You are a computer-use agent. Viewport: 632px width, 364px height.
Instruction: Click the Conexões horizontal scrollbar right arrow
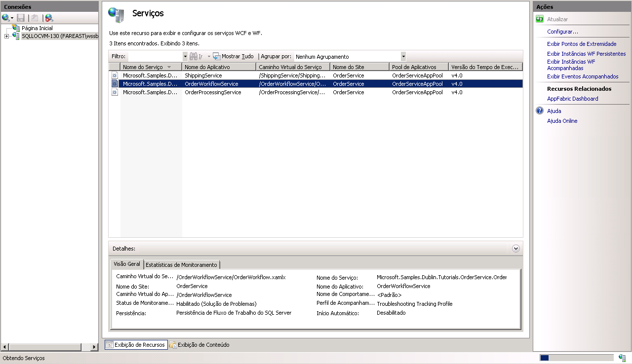[94, 347]
